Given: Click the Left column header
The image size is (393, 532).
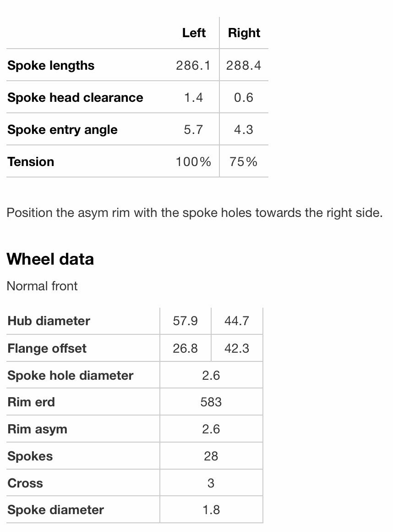Looking at the screenshot, I should (x=194, y=33).
